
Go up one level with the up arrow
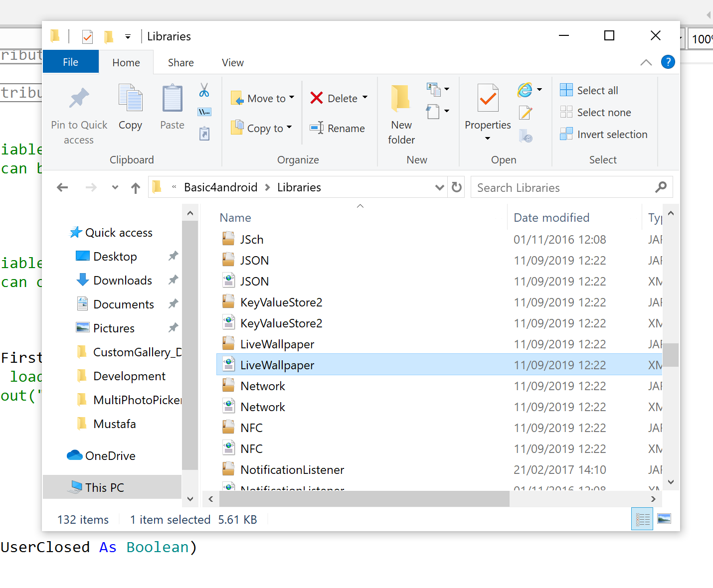pyautogui.click(x=136, y=187)
